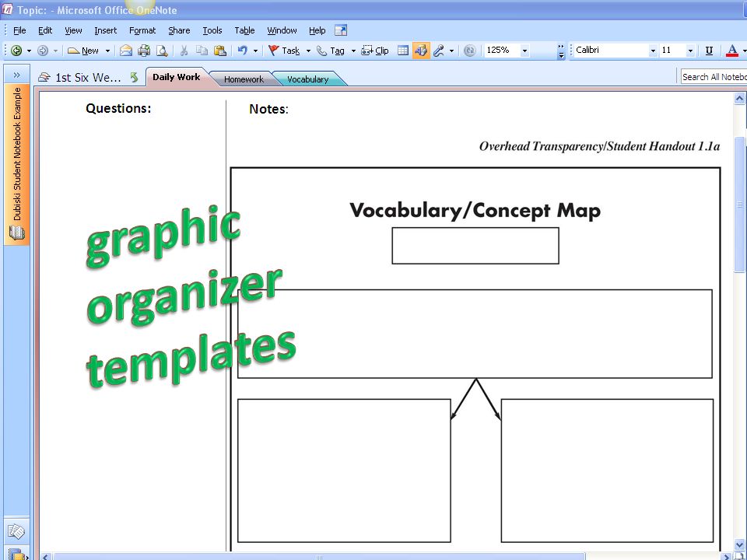Image resolution: width=747 pixels, height=560 pixels.
Task: Click the Print icon
Action: point(144,51)
